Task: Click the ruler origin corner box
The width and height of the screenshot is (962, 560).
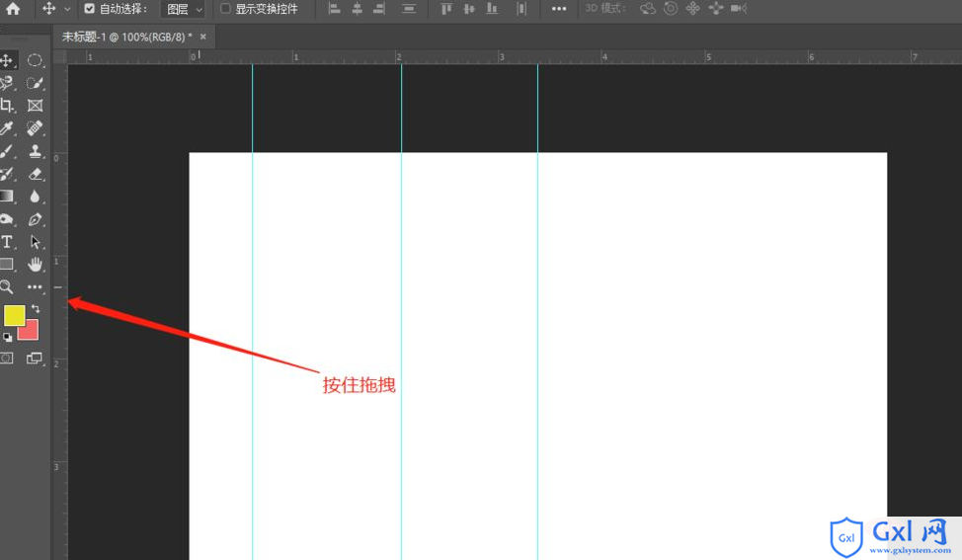Action: pos(60,57)
